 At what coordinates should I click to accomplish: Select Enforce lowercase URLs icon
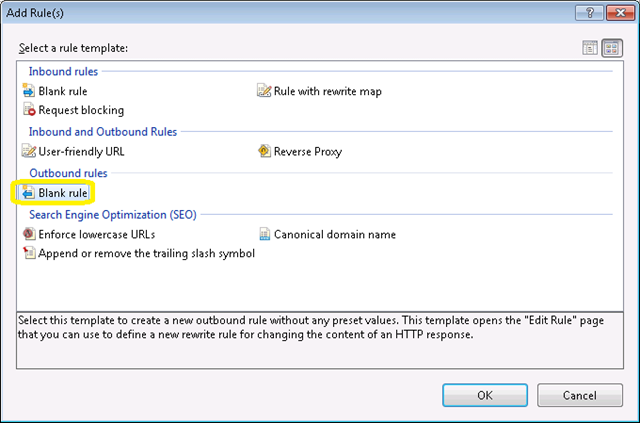[x=29, y=234]
